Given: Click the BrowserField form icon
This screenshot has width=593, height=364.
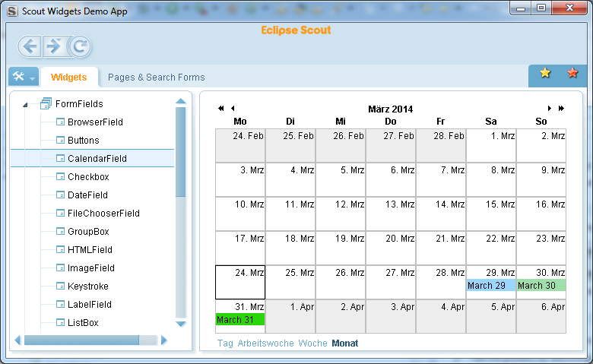Looking at the screenshot, I should coord(60,122).
